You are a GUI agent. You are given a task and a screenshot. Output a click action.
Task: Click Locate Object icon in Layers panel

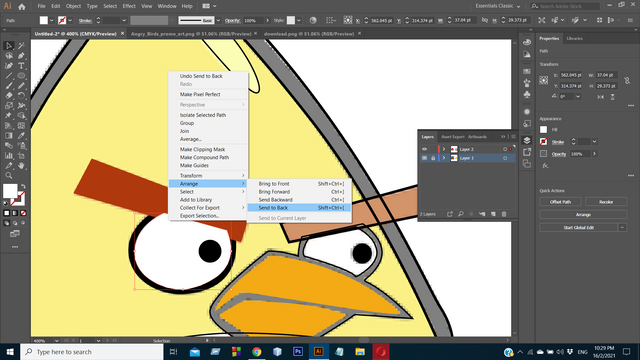460,214
